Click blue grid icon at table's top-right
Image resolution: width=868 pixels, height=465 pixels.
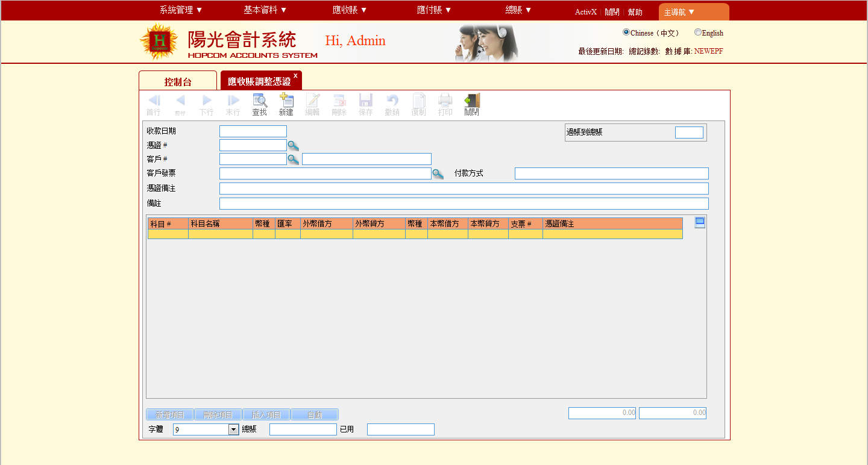tap(700, 223)
